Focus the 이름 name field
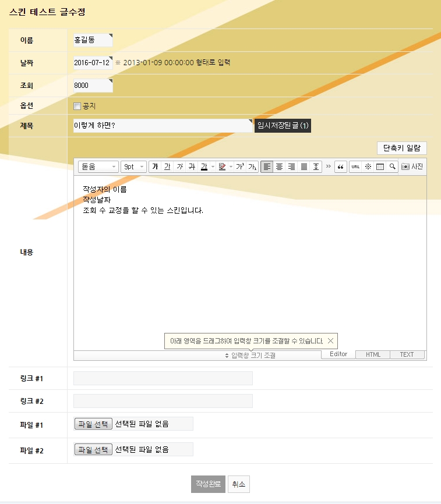 [x=93, y=40]
